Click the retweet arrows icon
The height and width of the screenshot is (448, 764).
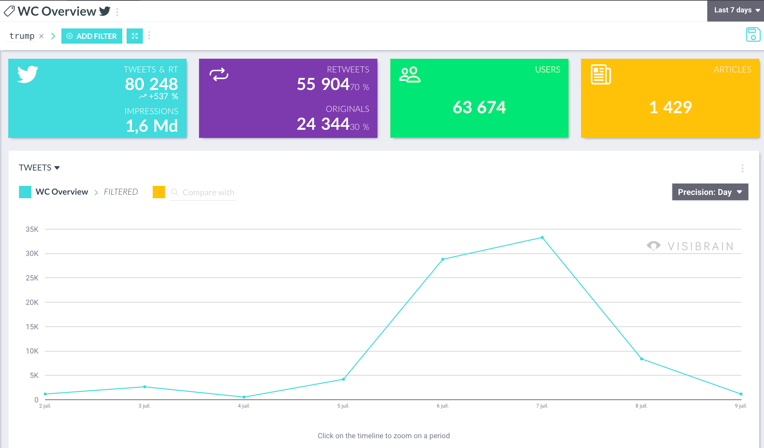coord(219,74)
